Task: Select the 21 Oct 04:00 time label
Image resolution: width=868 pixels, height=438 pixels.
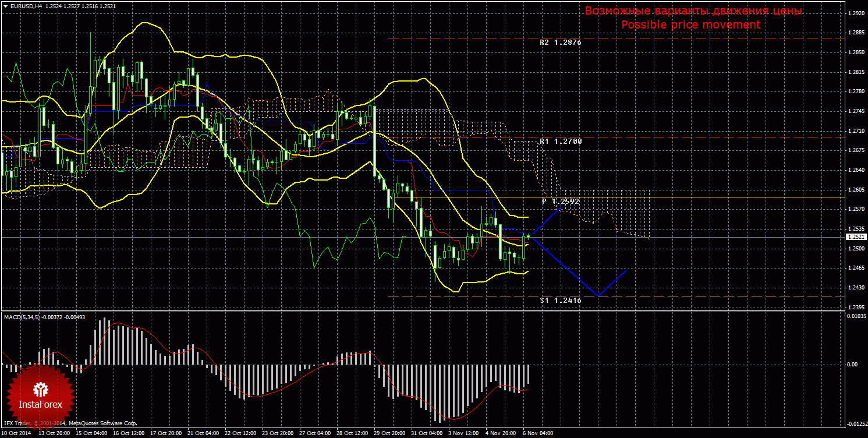Action: coord(202,433)
